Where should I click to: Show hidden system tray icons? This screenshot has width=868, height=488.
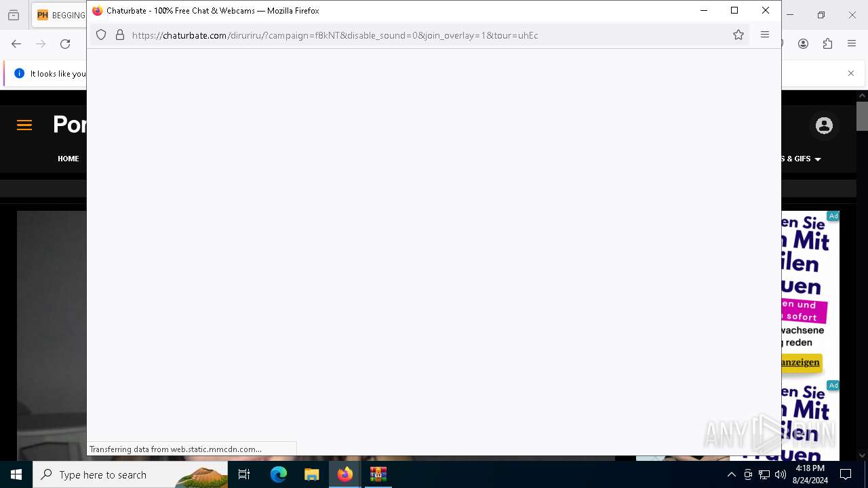click(x=731, y=474)
